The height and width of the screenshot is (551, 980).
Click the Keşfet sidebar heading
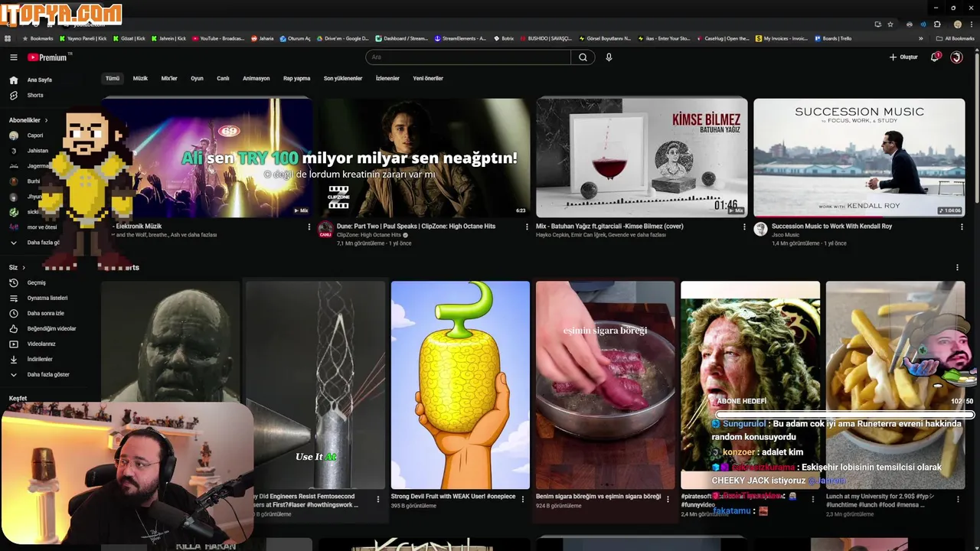point(18,399)
